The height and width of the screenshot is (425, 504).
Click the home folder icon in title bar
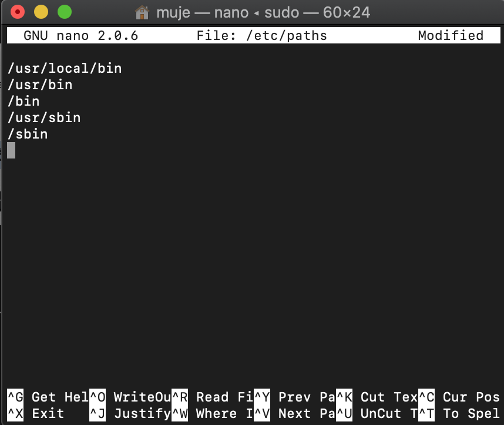[x=142, y=13]
